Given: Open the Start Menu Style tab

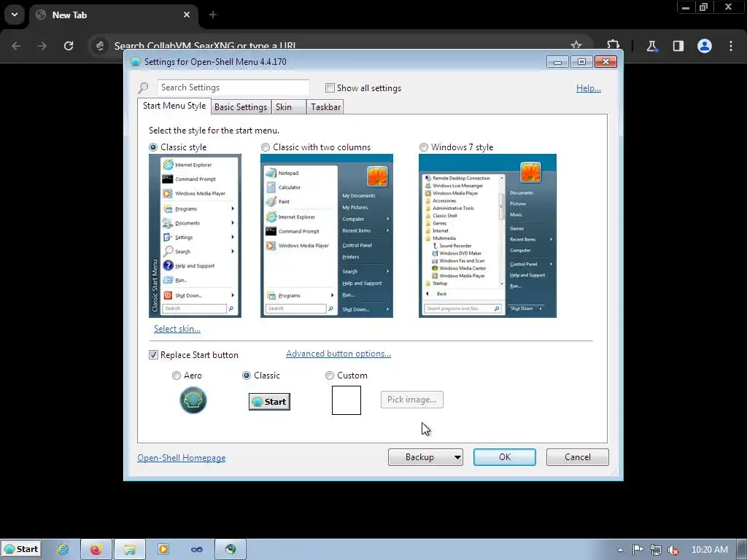Looking at the screenshot, I should click(x=174, y=106).
